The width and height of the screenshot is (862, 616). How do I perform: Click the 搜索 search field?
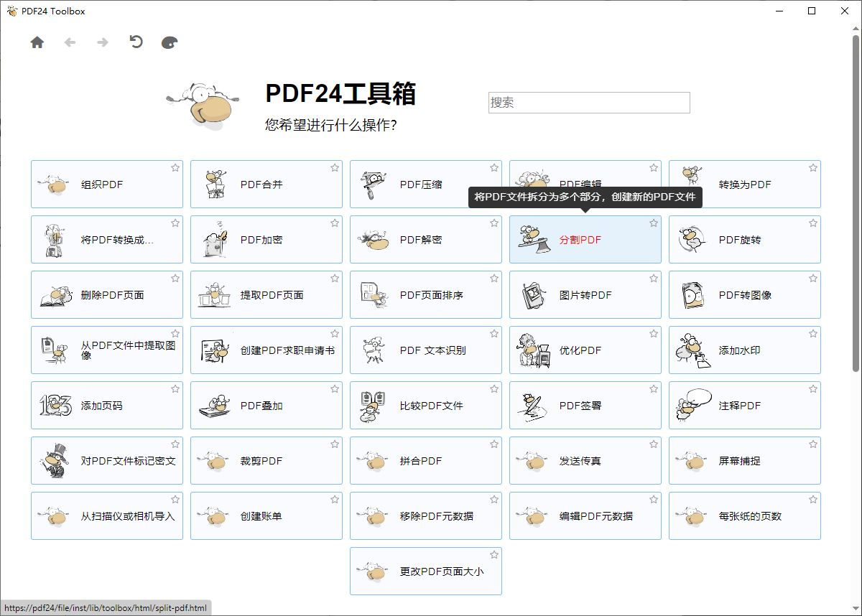(x=589, y=103)
